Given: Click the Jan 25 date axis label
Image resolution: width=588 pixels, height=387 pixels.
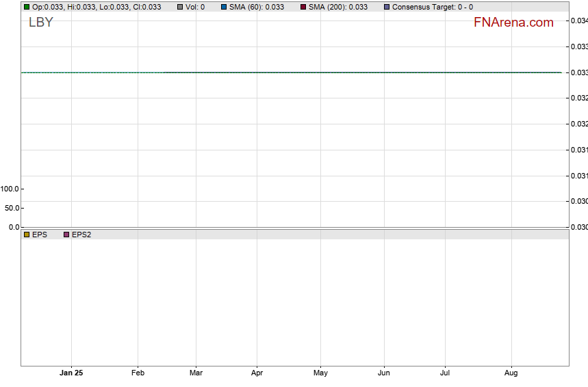Looking at the screenshot, I should coord(71,373).
